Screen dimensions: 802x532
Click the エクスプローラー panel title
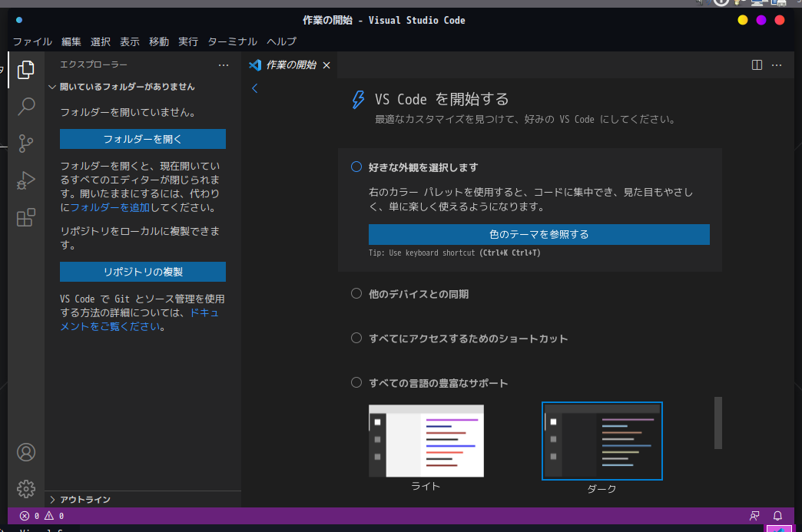click(x=94, y=65)
